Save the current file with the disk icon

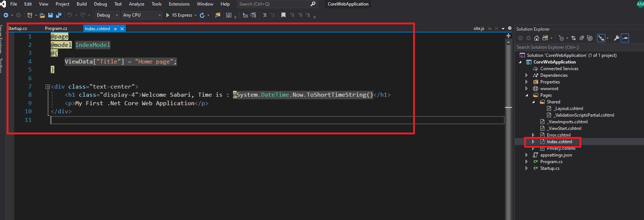coord(51,15)
